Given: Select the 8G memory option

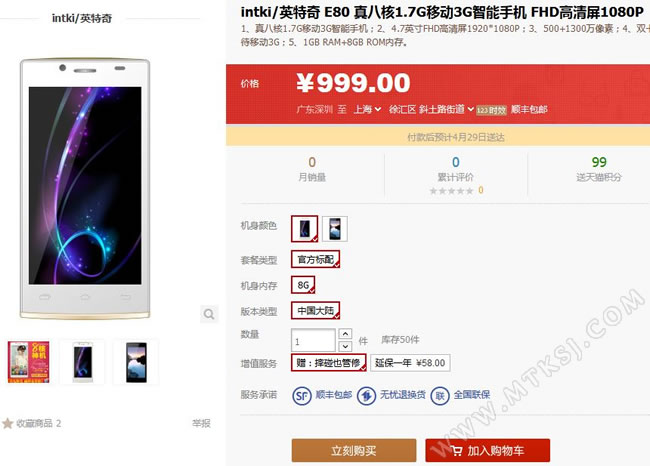Looking at the screenshot, I should click(303, 285).
